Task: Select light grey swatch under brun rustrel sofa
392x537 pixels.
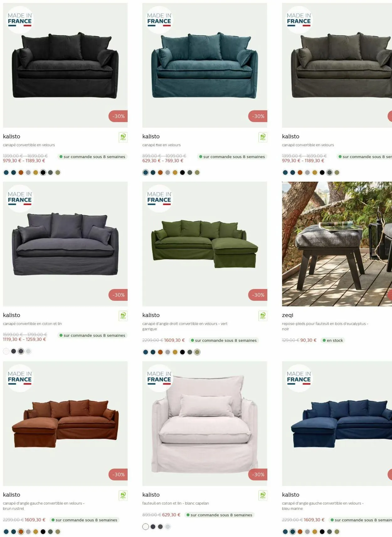Action: [28, 532]
